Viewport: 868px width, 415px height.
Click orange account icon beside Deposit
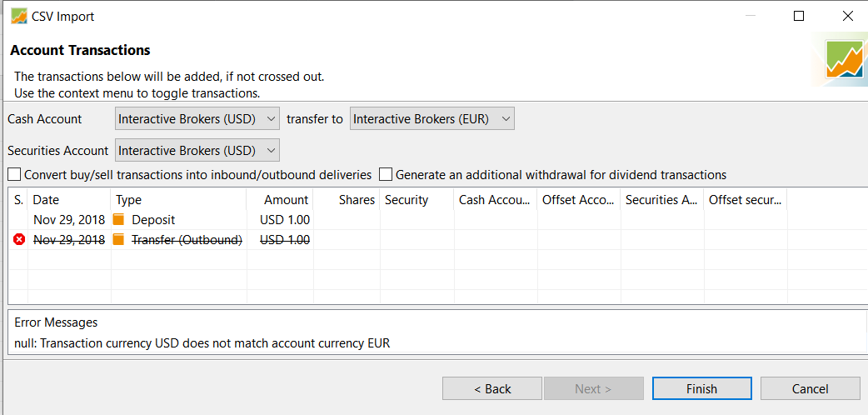click(118, 220)
